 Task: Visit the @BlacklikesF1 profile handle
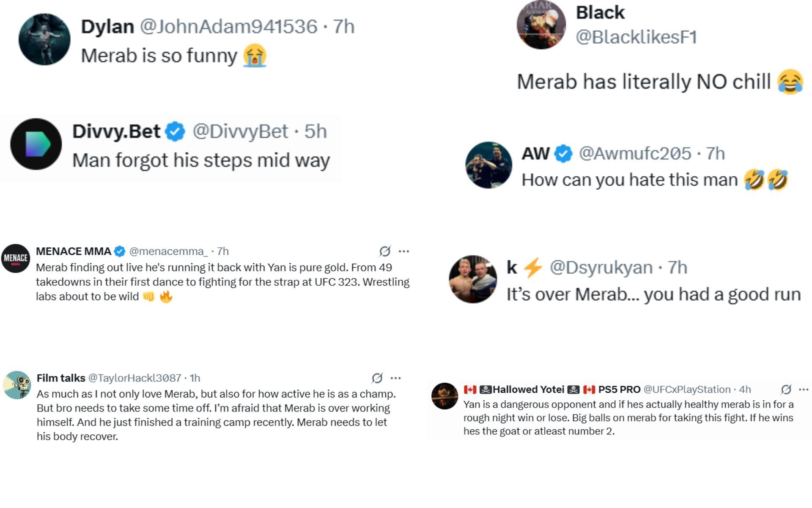(636, 37)
